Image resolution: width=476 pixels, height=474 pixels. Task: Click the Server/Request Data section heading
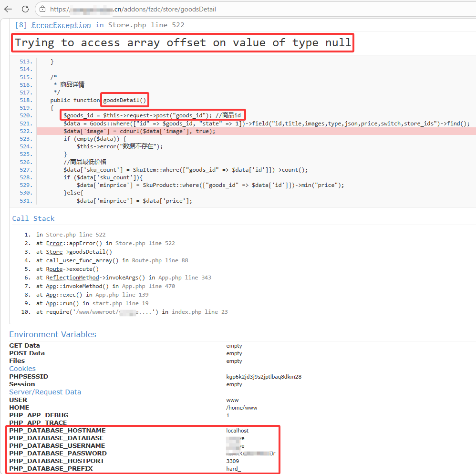click(x=45, y=392)
